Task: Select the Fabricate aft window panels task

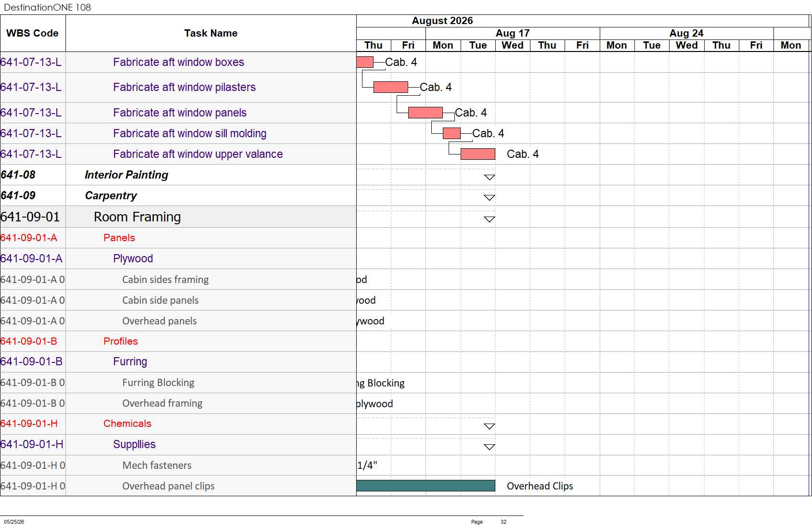Action: pos(180,113)
